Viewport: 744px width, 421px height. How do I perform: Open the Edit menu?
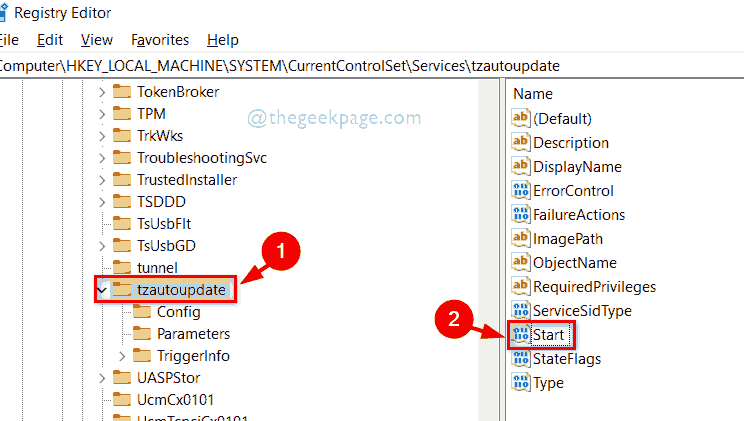tap(49, 40)
